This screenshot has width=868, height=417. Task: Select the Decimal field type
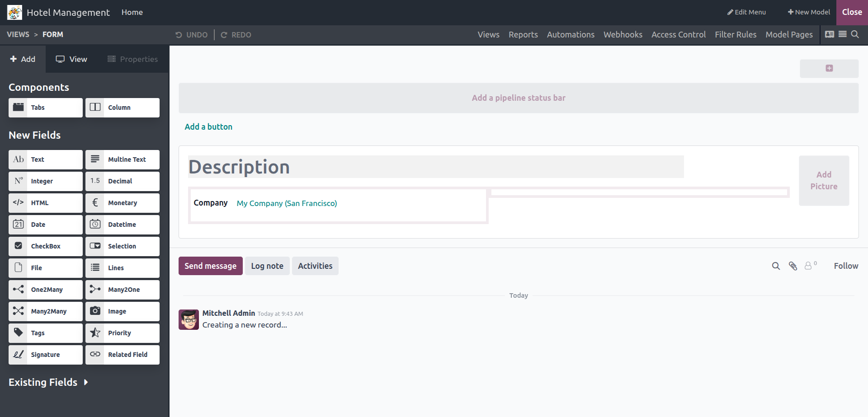pyautogui.click(x=123, y=181)
